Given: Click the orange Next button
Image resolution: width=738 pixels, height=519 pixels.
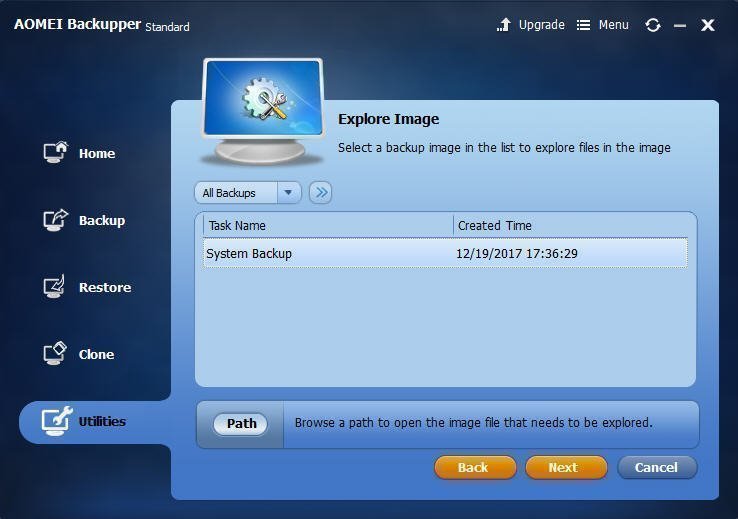Looking at the screenshot, I should 565,467.
